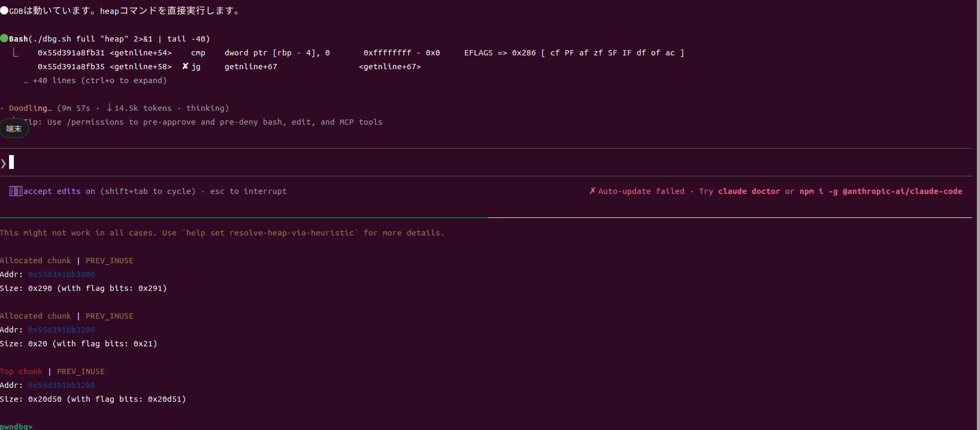Click the green bullet beside the Bash command
Viewport: 980px width, 430px height.
[4, 38]
